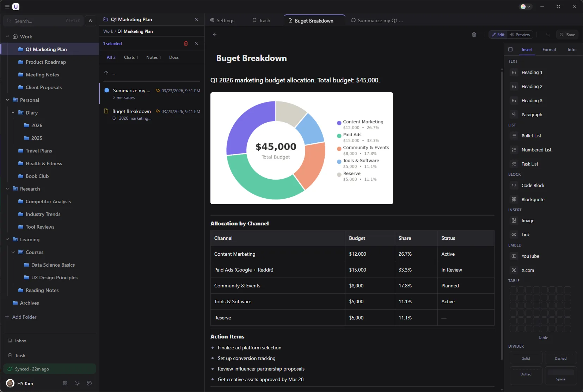Embed X.com content
Viewport: 583px width, 392px height.
coord(527,270)
